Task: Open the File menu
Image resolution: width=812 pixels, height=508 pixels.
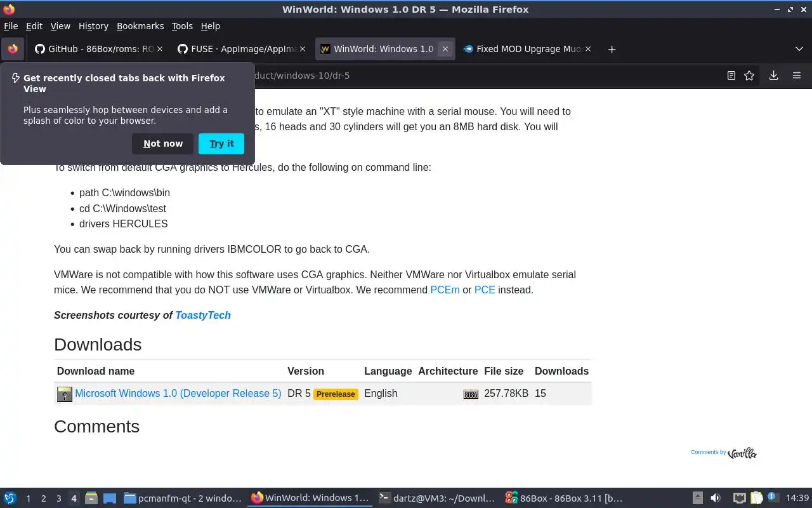Action: coord(11,26)
